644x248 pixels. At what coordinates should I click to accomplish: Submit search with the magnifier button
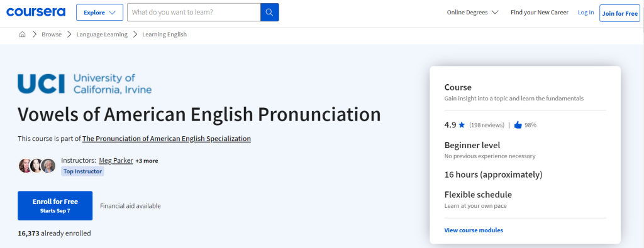pyautogui.click(x=269, y=13)
